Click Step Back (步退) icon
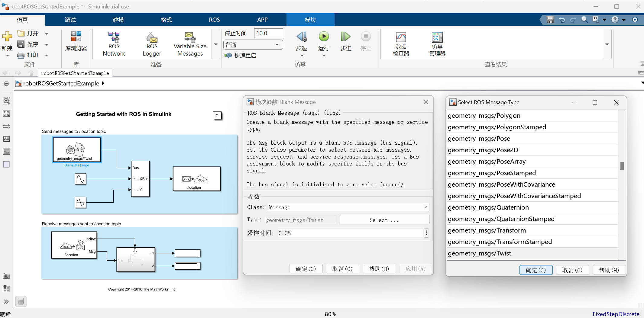Viewport: 644px width, 318px height. click(302, 37)
